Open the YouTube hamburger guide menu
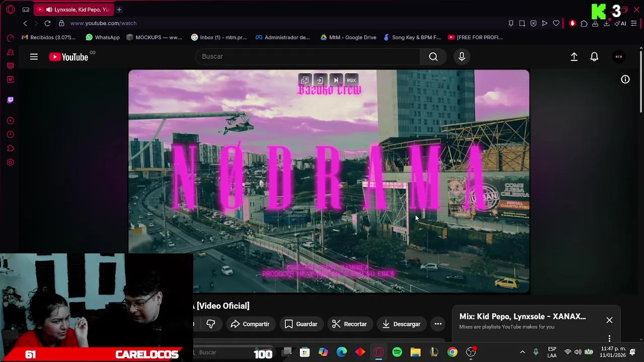 click(x=34, y=57)
